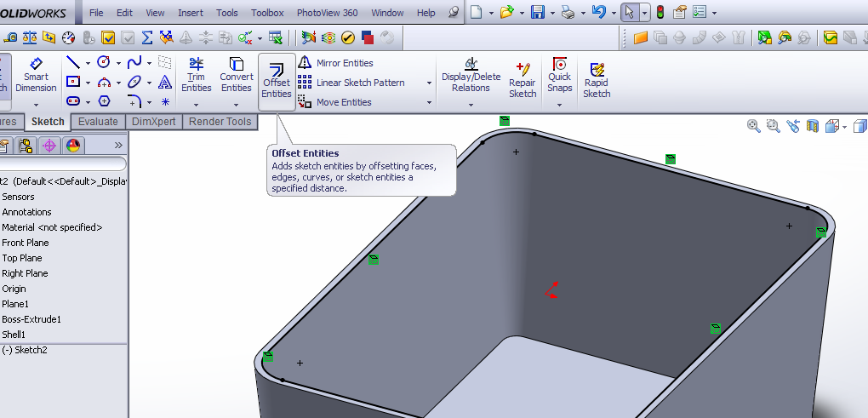Select the Straight Slot tool

point(72,101)
